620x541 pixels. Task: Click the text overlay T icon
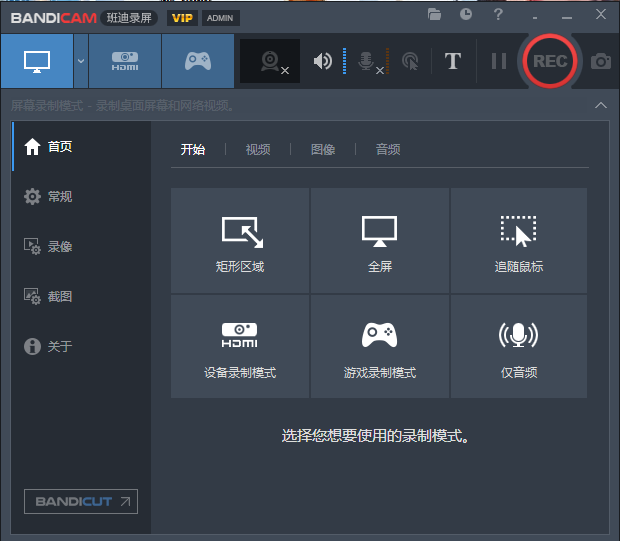click(x=453, y=61)
